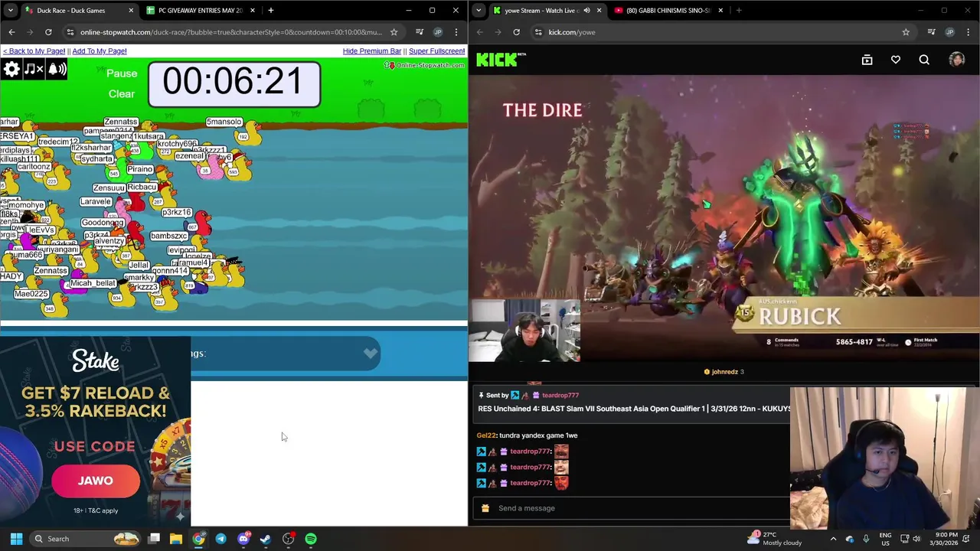View site information for online-stopwatch.com

point(70,32)
